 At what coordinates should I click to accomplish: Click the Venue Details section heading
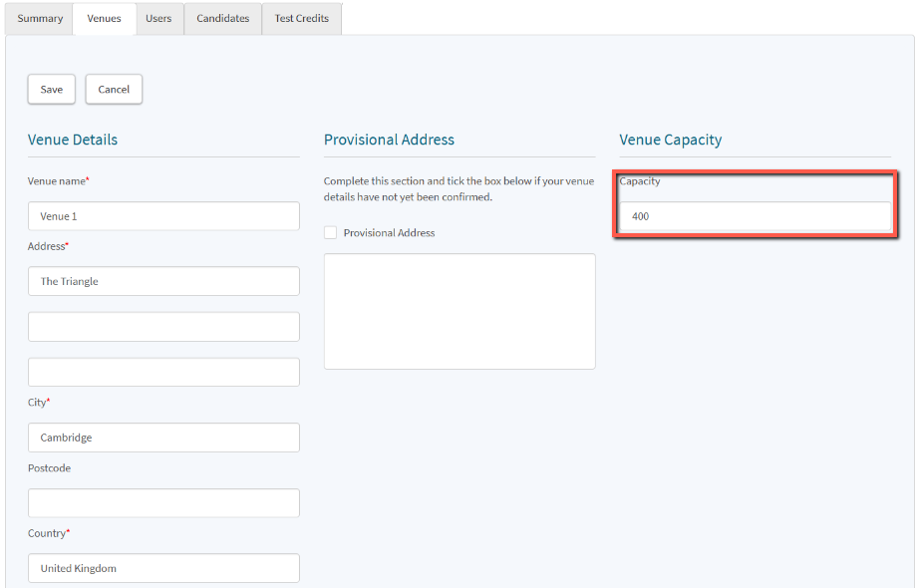point(73,140)
